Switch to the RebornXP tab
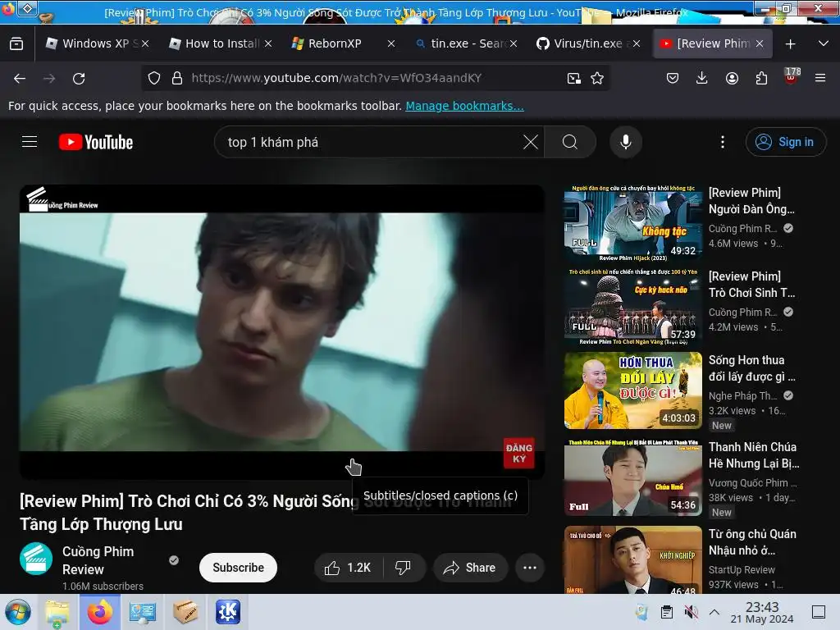The image size is (840, 630). click(343, 43)
